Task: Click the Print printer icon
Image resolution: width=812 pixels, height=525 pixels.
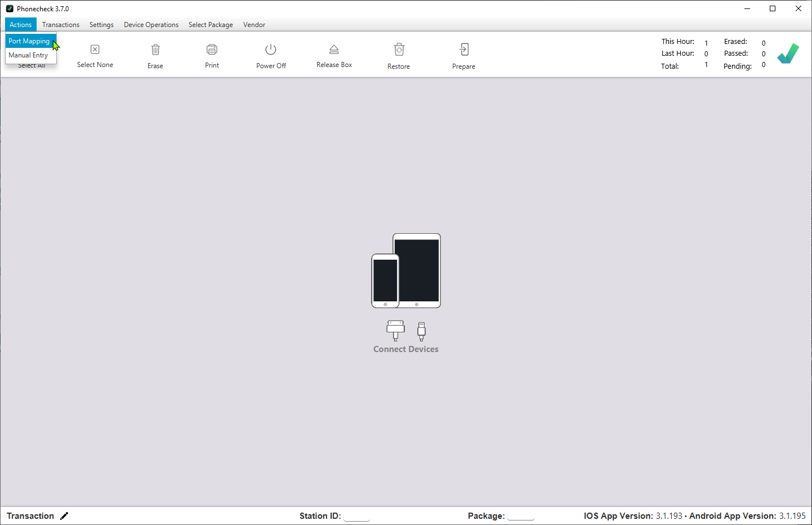Action: [212, 50]
